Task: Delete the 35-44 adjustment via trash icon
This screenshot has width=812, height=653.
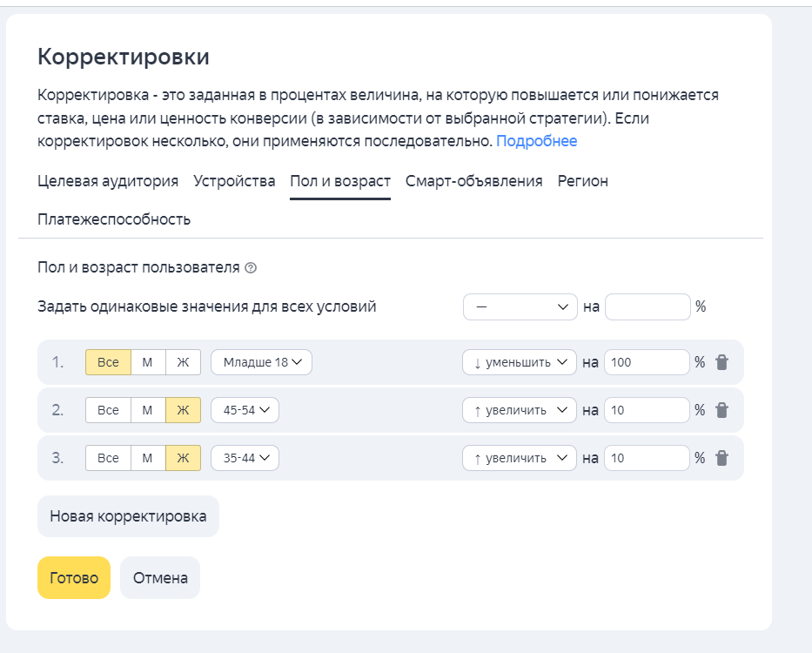Action: tap(721, 458)
